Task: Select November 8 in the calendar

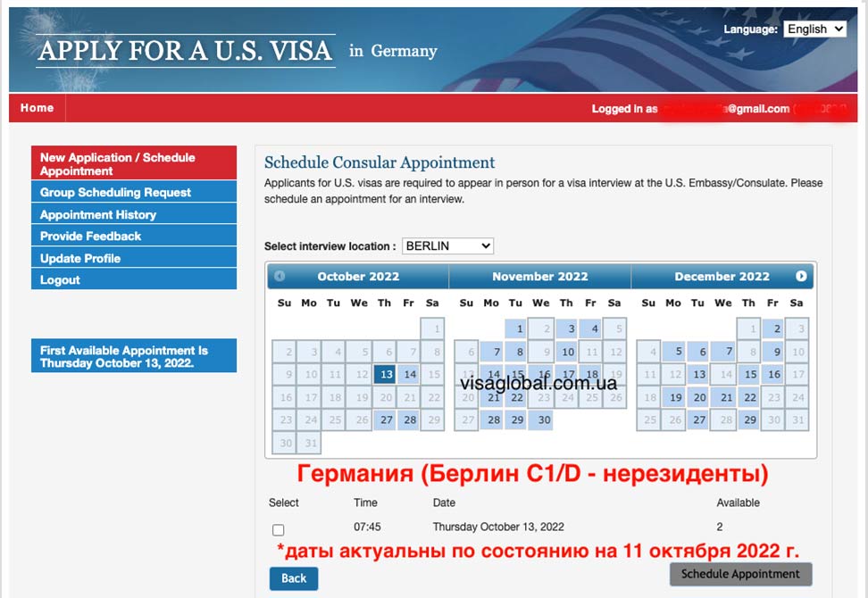Action: coord(515,352)
